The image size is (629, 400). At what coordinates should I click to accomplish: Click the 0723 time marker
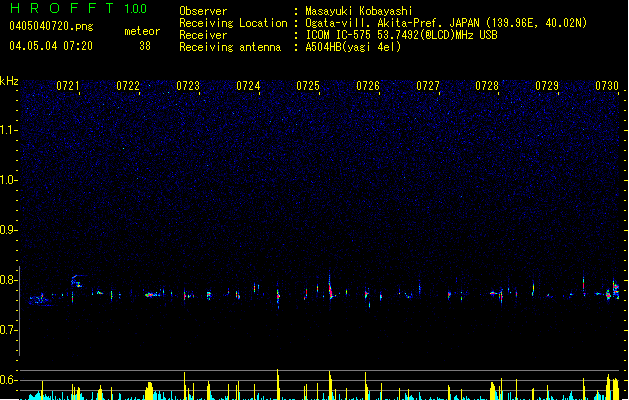(188, 86)
